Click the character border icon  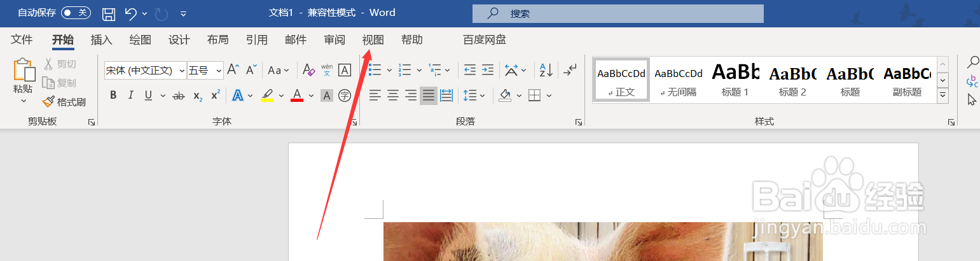[x=345, y=70]
